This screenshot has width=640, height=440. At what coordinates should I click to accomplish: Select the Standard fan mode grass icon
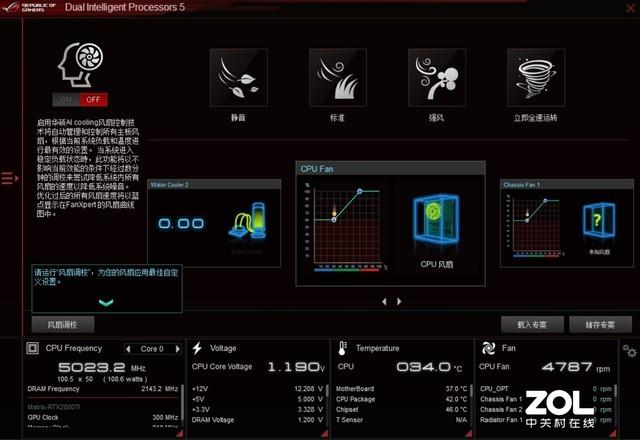coord(338,78)
